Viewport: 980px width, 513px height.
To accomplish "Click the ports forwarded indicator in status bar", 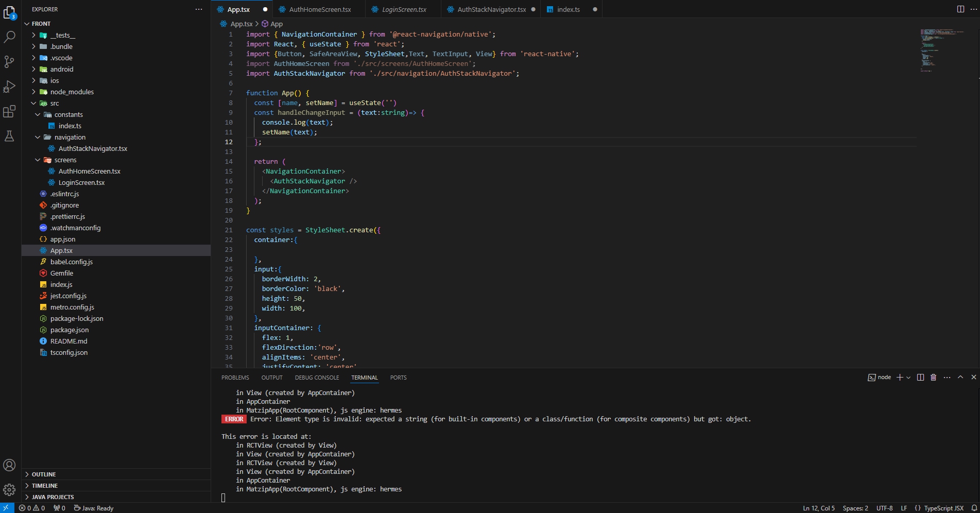I will coord(59,508).
